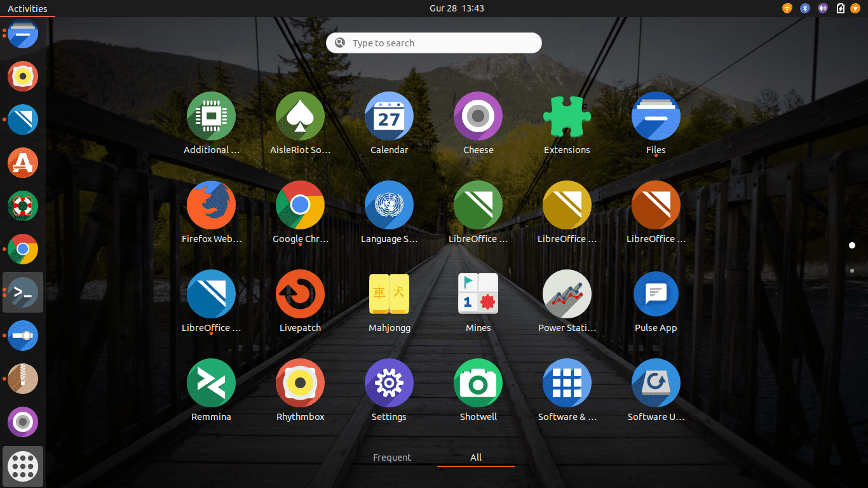Open Ubuntu Software from the dock
Image resolution: width=868 pixels, height=488 pixels.
[x=23, y=163]
